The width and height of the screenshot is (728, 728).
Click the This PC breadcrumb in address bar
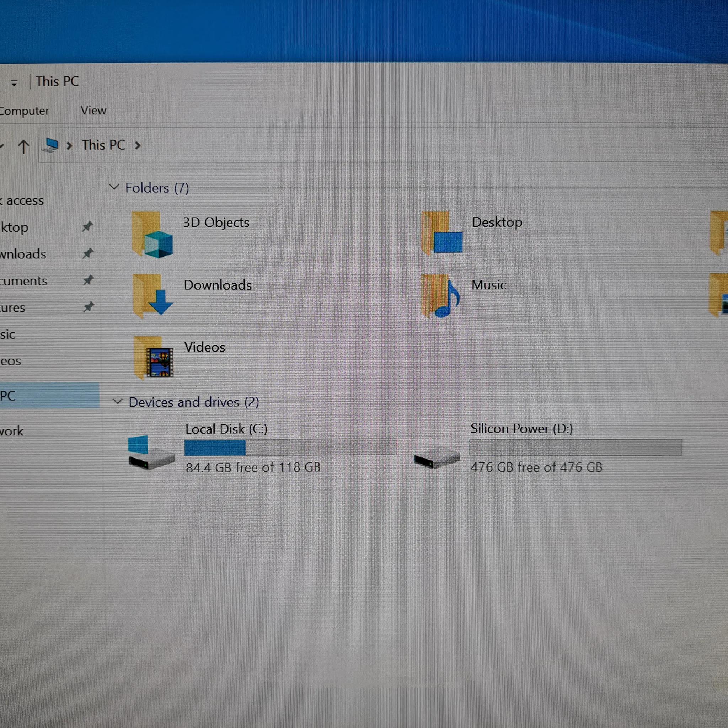tap(104, 145)
